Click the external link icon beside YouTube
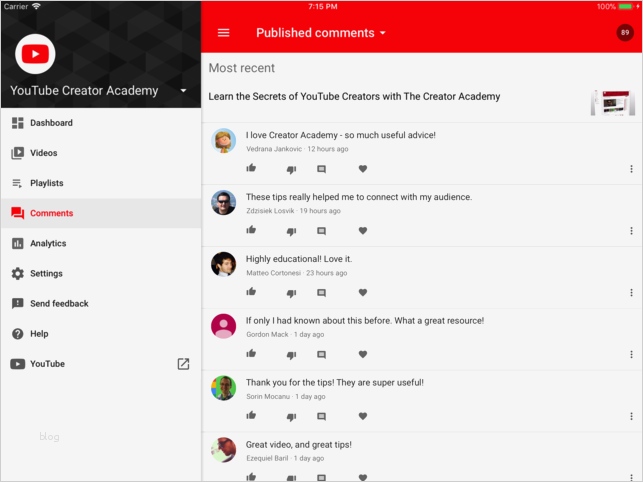This screenshot has width=643, height=482. [183, 364]
